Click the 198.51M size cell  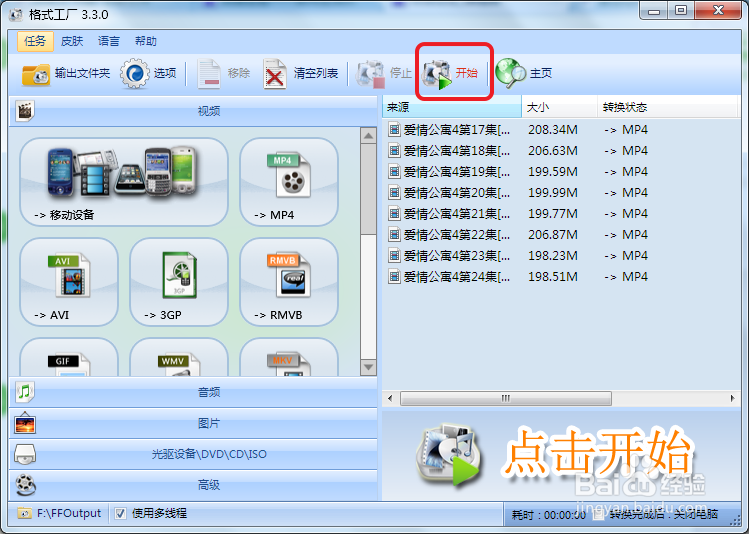point(553,277)
